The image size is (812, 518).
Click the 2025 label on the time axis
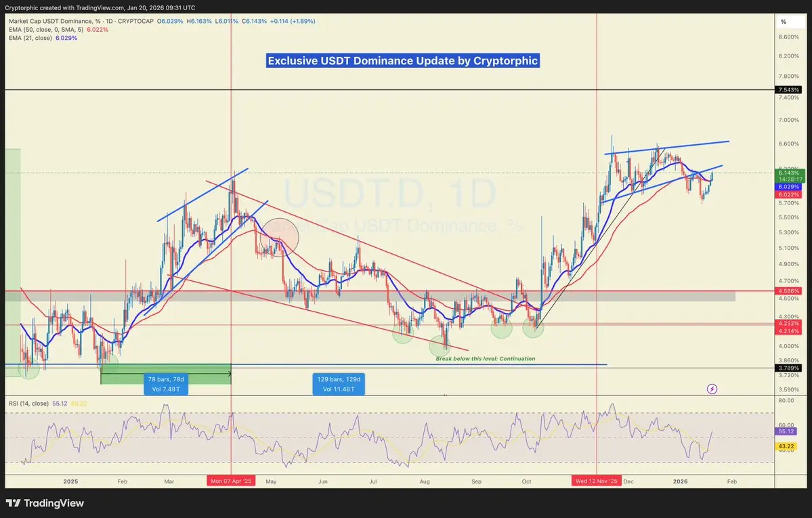click(x=71, y=481)
